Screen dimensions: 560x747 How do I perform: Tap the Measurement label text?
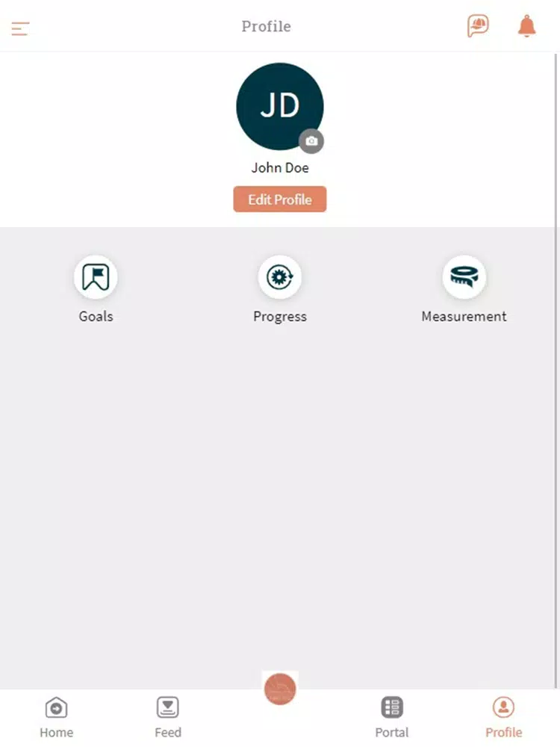pos(464,316)
